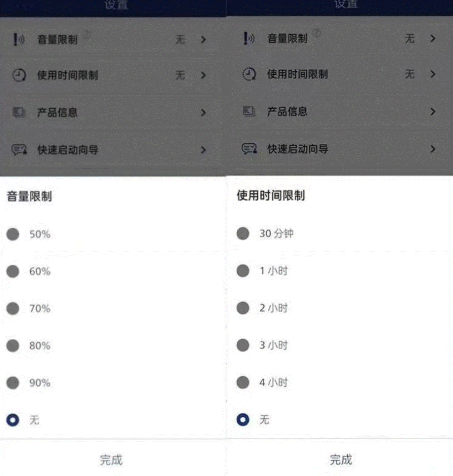Expand 使用时间限制 chevron in right panel
The width and height of the screenshot is (453, 476).
point(433,74)
